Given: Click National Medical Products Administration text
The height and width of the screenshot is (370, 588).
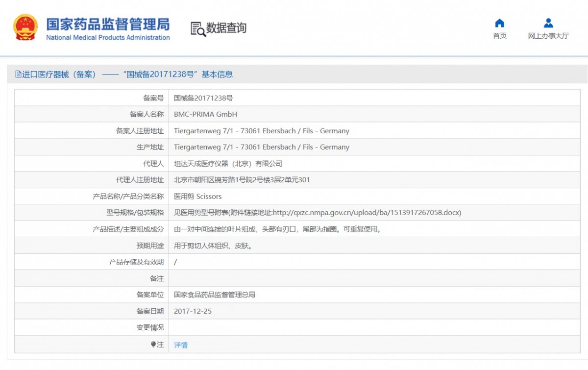Looking at the screenshot, I should tap(108, 38).
